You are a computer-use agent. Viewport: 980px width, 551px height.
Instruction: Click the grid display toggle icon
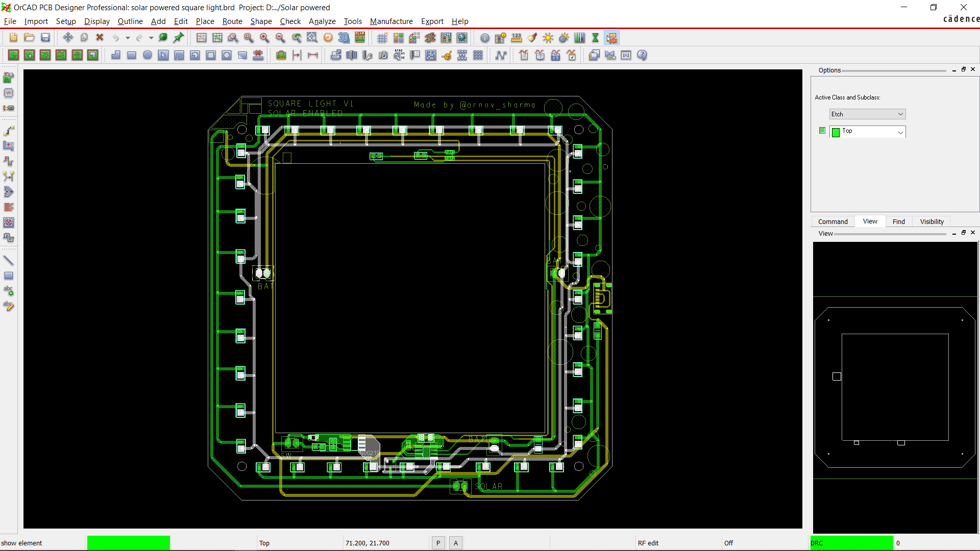(x=382, y=38)
